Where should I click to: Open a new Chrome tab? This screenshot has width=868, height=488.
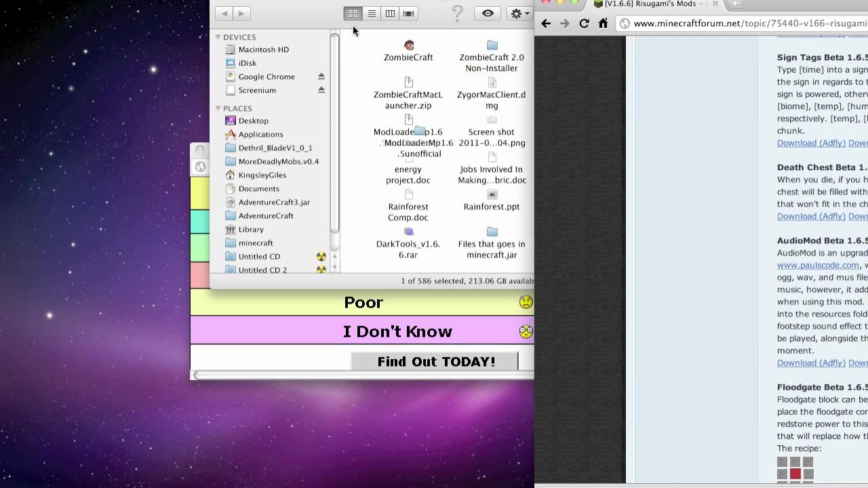734,3
